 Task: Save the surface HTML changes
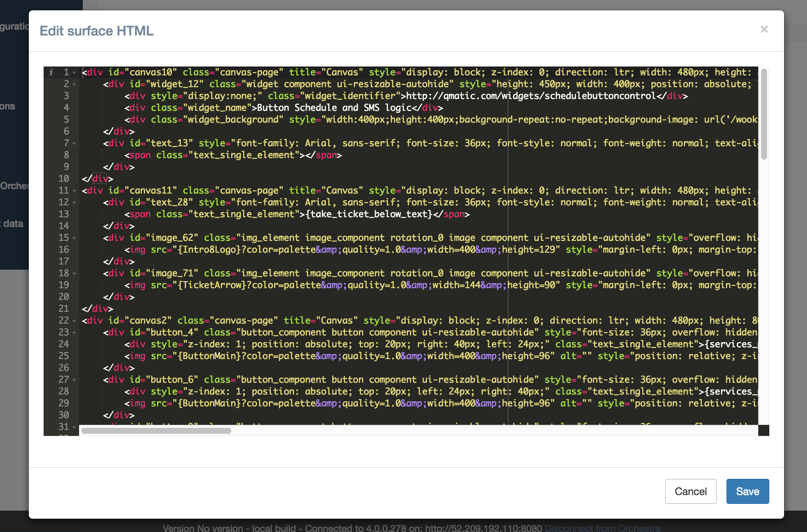747,491
